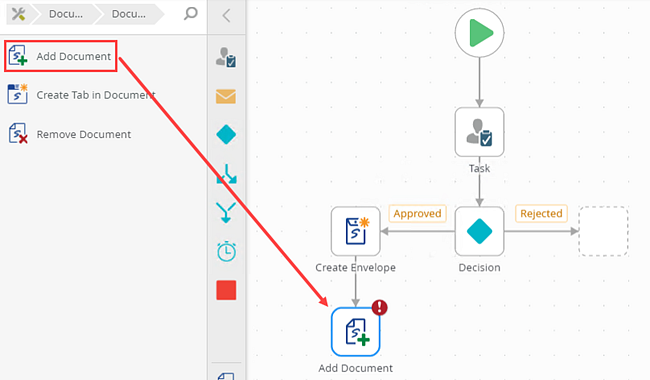Select the Approved line label

point(417,214)
